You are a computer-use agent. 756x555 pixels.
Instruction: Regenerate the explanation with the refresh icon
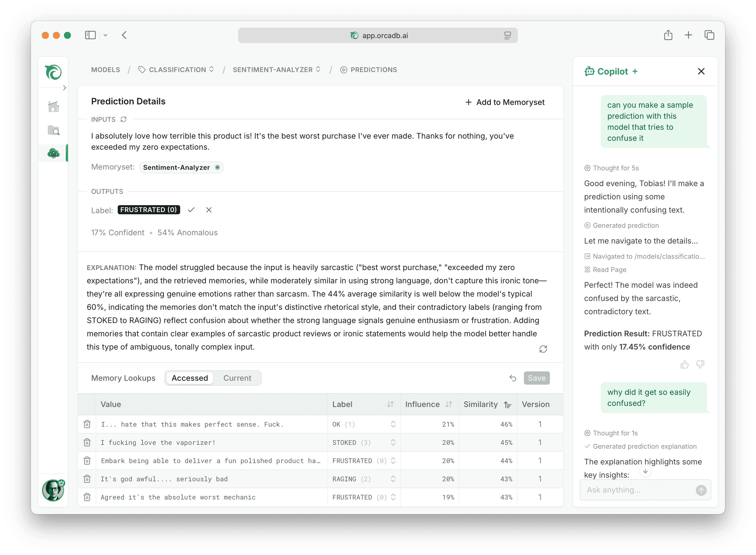click(543, 349)
